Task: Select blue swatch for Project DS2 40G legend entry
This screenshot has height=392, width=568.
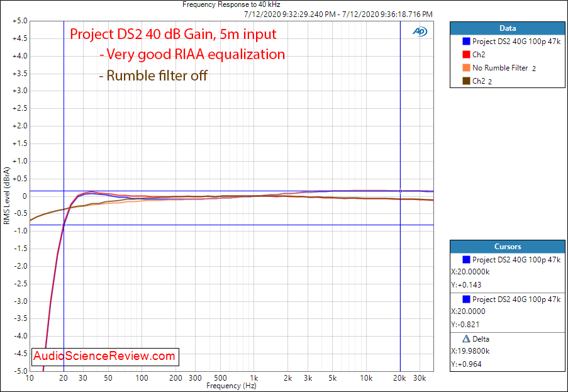Action: point(466,42)
